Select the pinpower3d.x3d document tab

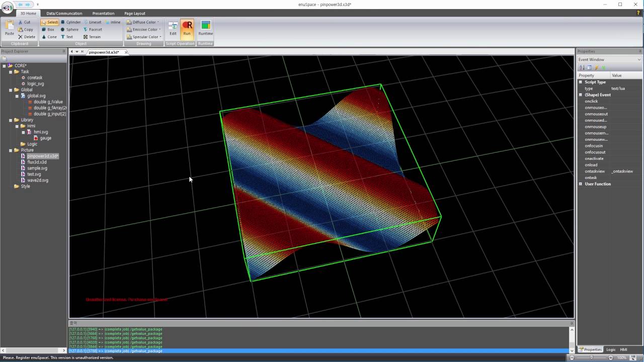coord(104,52)
